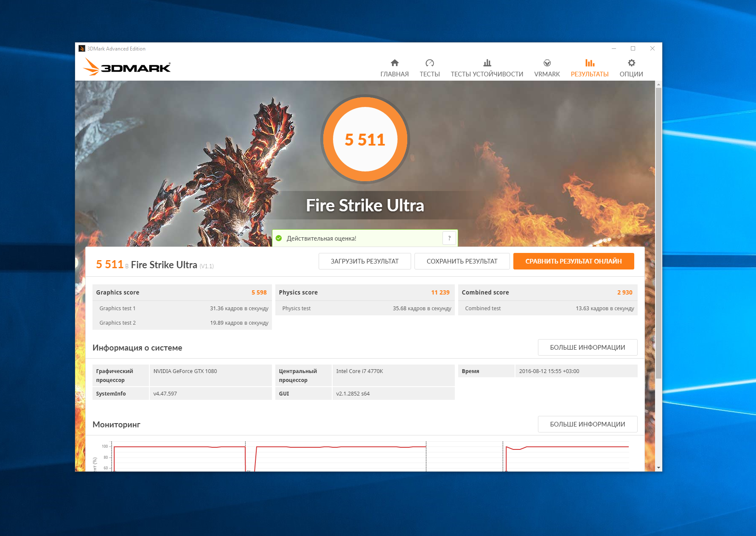Click the 3DMark Advanced Edition window title
Screen dimensions: 756x536
[116, 49]
